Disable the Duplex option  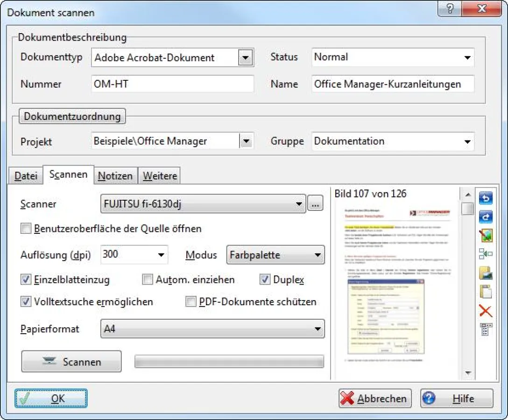pyautogui.click(x=265, y=280)
